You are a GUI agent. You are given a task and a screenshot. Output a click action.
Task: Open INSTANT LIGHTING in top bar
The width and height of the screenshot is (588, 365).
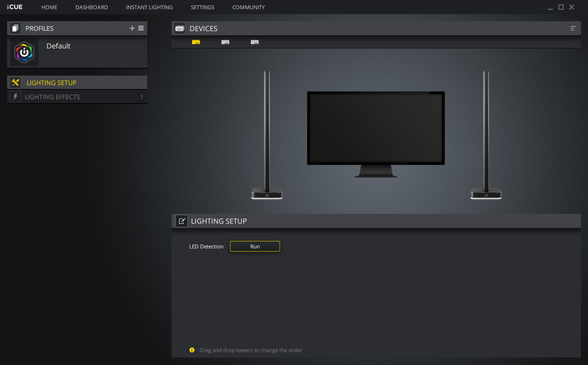pyautogui.click(x=149, y=7)
